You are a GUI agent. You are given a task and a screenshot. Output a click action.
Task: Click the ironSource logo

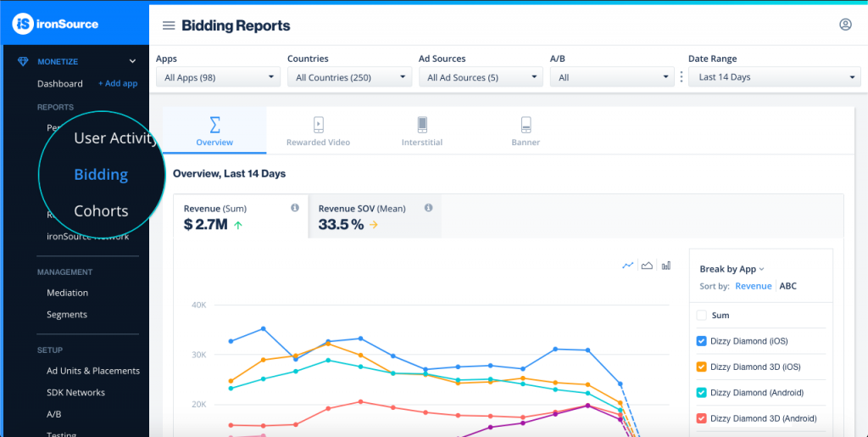pyautogui.click(x=55, y=24)
